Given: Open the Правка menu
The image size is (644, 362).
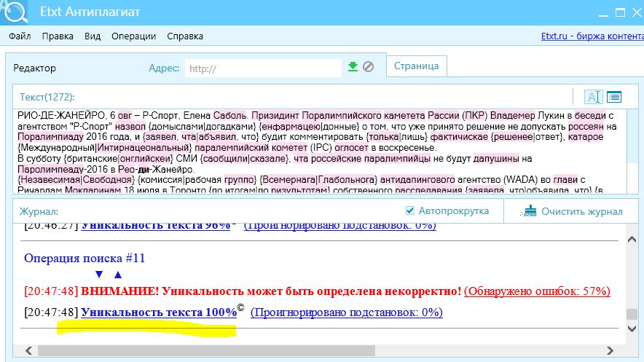Looking at the screenshot, I should tap(58, 36).
